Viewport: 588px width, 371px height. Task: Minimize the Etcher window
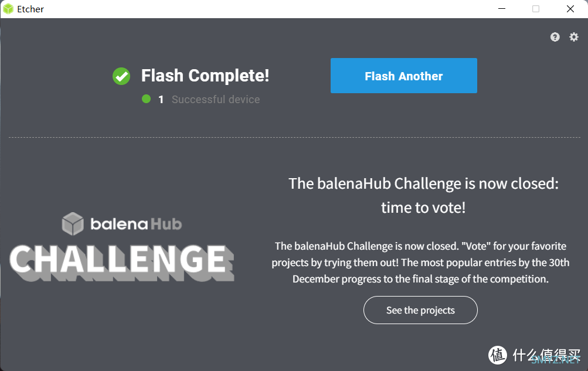(502, 9)
